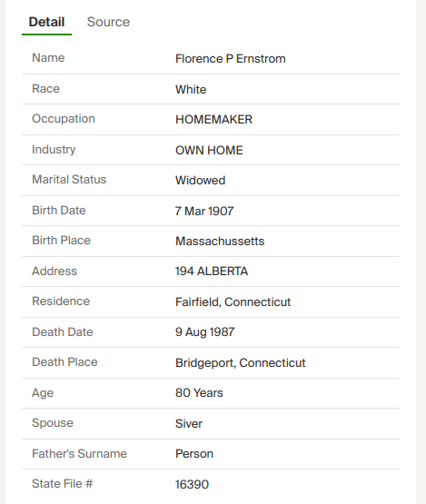Click the Father's Surname field label

coord(79,453)
